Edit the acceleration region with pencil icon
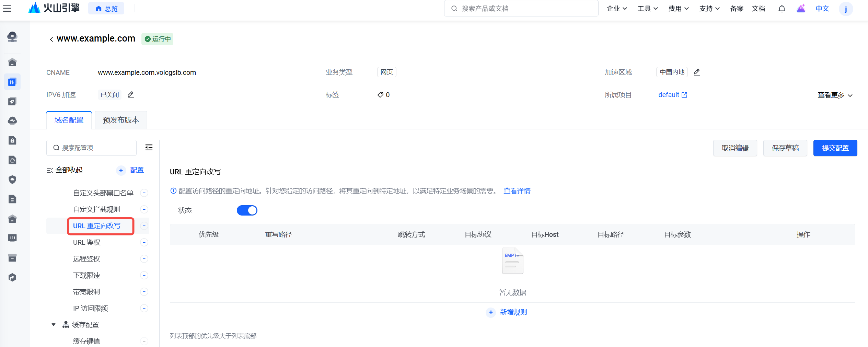Screen dimensions: 868x347 pyautogui.click(x=697, y=72)
